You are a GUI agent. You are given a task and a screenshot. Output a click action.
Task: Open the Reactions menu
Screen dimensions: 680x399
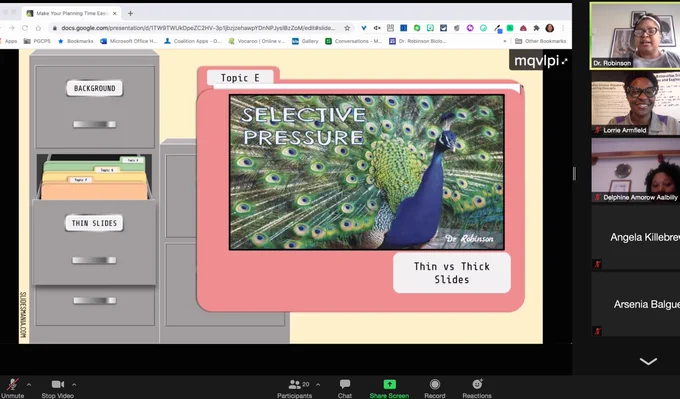tap(477, 388)
